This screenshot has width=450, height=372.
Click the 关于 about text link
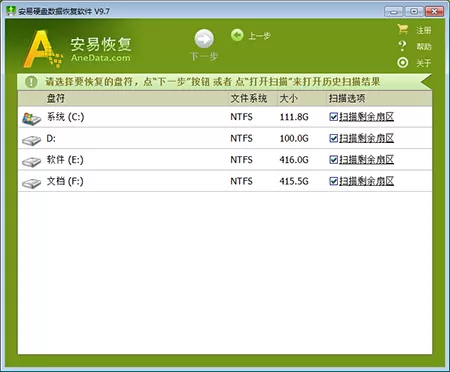pos(423,63)
